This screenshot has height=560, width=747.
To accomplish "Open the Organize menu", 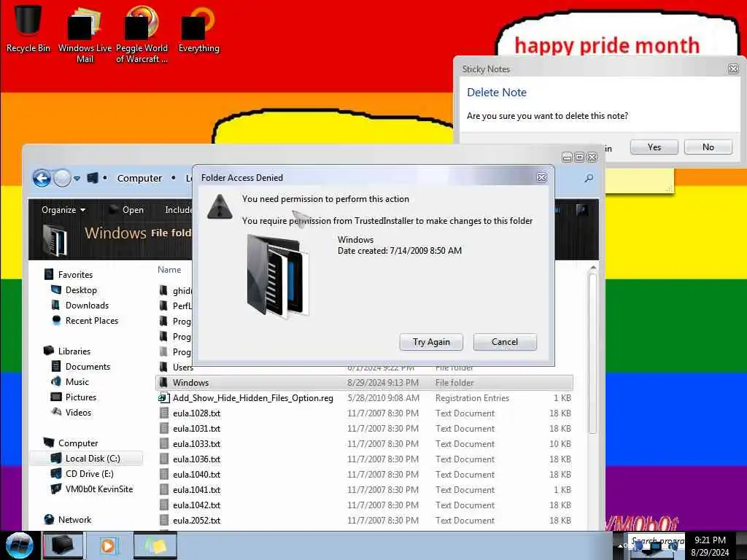I will point(63,210).
